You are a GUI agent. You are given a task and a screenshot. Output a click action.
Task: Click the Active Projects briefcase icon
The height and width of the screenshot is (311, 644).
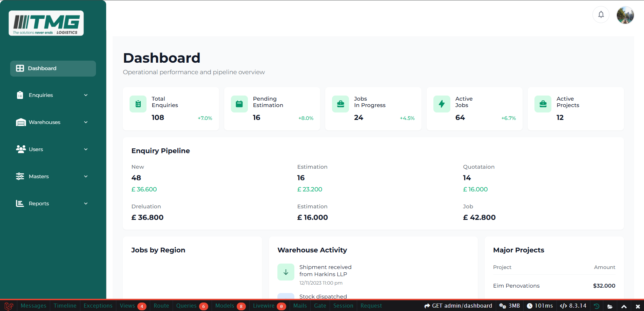(x=543, y=104)
